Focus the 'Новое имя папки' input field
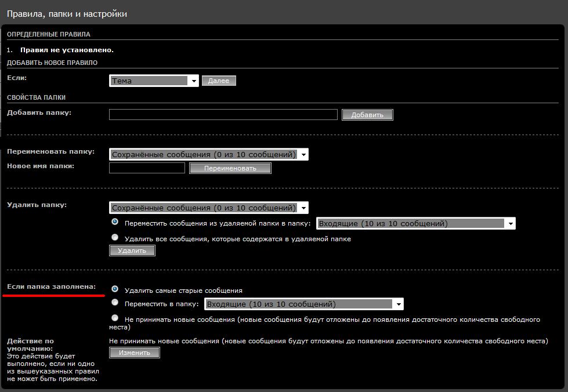Viewport: 568px width, 392px height. pos(147,168)
